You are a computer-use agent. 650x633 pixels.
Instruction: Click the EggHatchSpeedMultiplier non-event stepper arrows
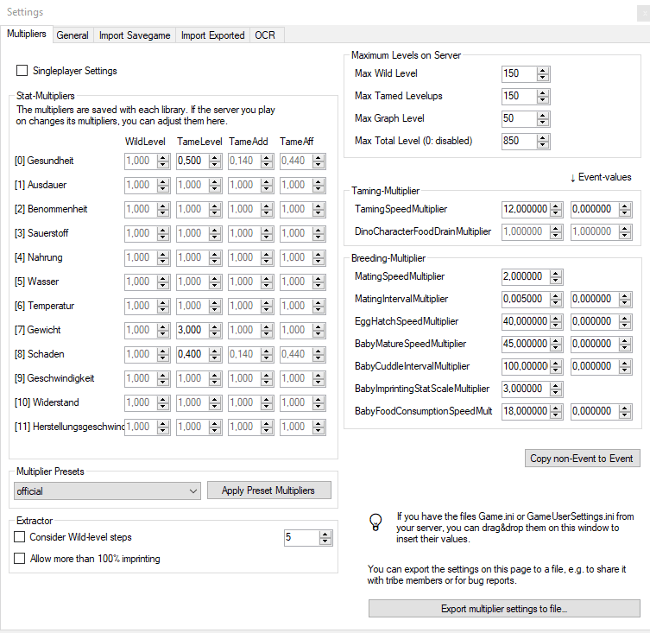556,322
